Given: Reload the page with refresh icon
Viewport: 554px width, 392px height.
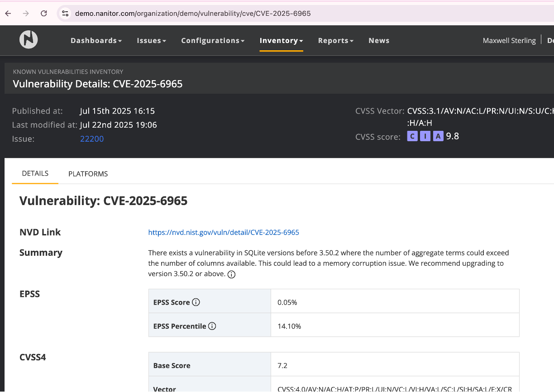Looking at the screenshot, I should 44,14.
